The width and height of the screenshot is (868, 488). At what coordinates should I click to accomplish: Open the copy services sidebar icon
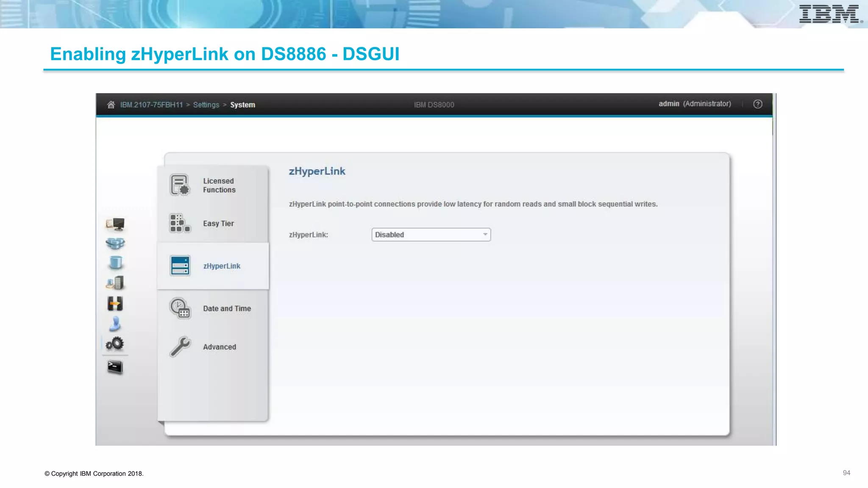pos(115,303)
